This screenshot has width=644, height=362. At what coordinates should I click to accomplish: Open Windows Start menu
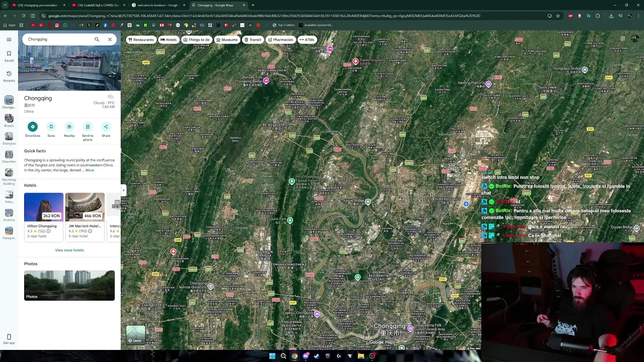272,356
